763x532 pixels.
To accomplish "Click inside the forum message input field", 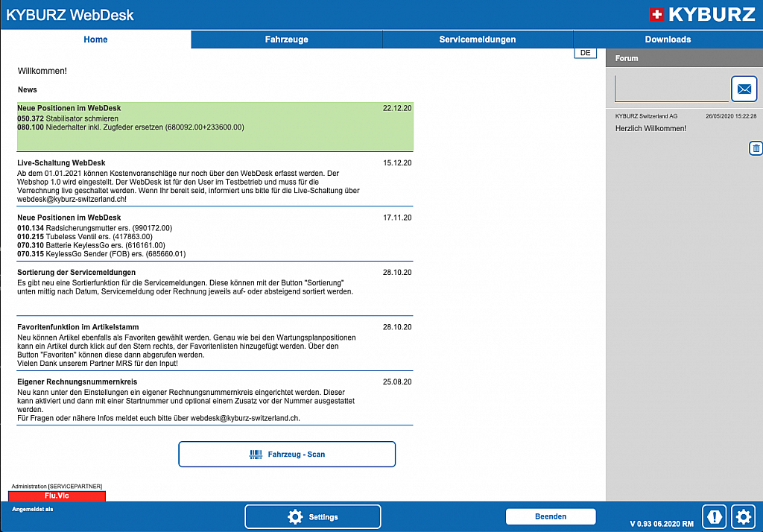I will (671, 89).
